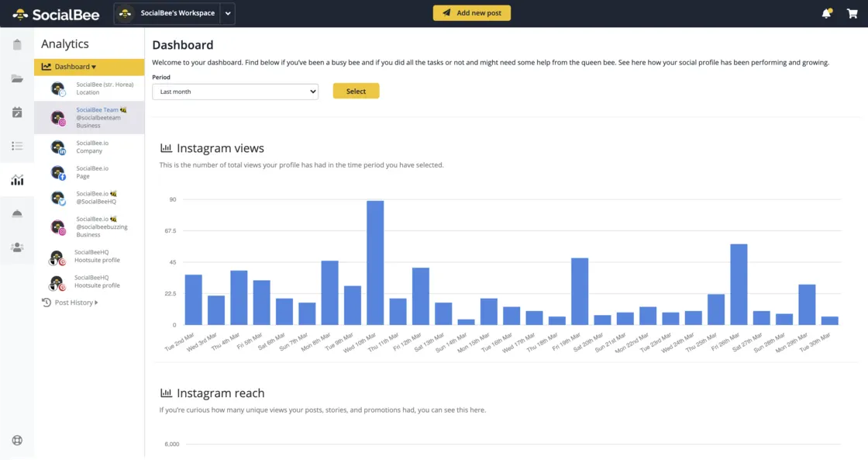868x460 pixels.
Task: Click the 6,000 value on the reach chart
Action: tap(172, 444)
